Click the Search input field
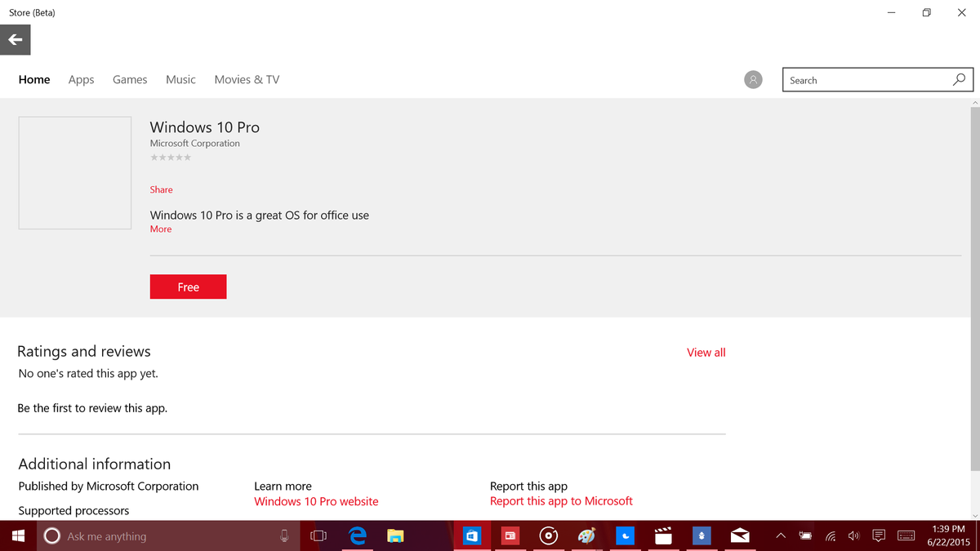980x551 pixels. click(x=866, y=79)
